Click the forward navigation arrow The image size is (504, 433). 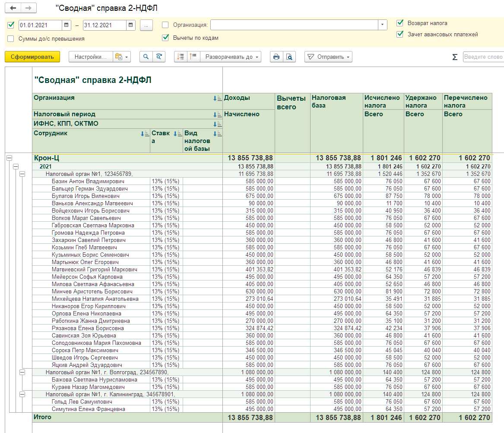[x=29, y=8]
